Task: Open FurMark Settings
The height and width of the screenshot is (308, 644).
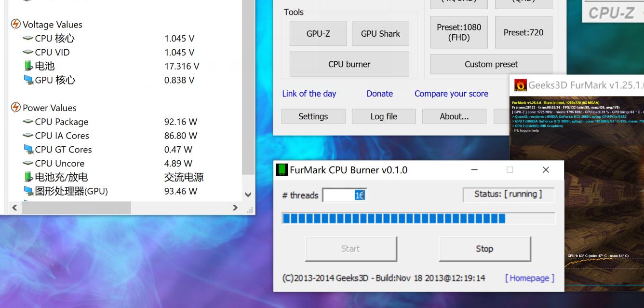Action: (313, 116)
